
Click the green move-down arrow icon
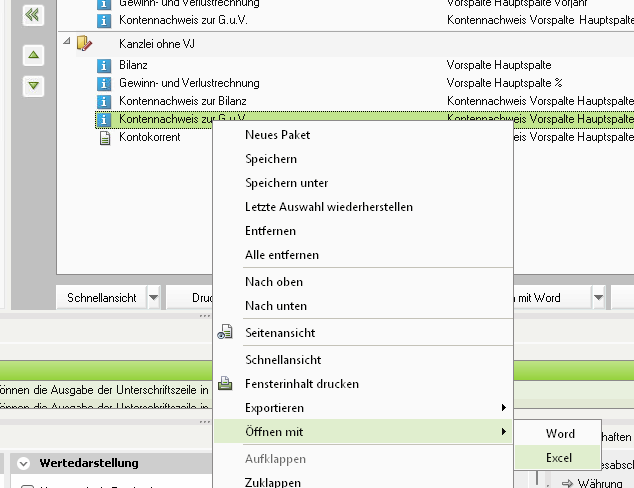(34, 86)
